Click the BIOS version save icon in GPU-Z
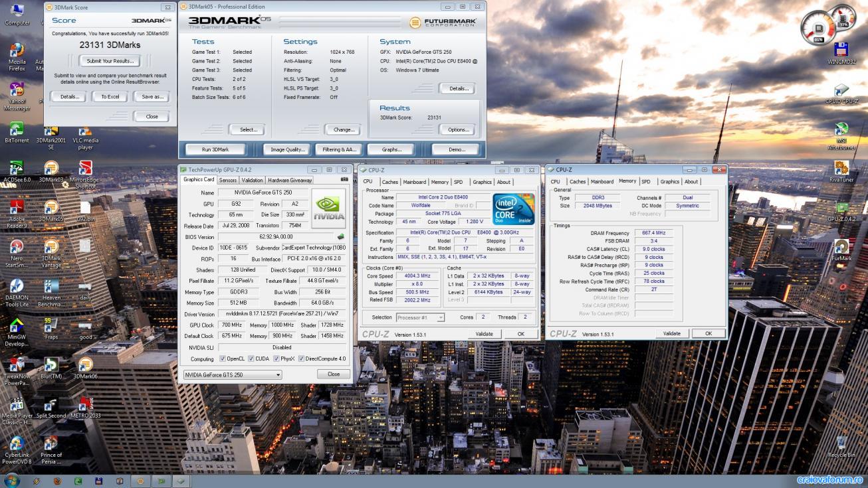The width and height of the screenshot is (868, 488). pyautogui.click(x=341, y=236)
